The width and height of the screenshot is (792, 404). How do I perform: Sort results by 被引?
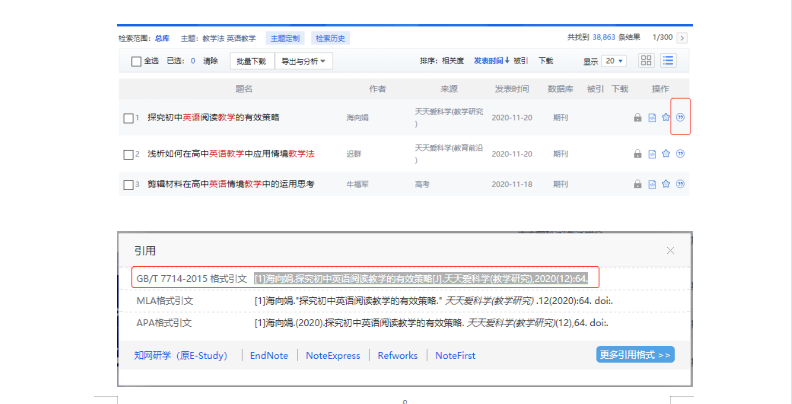tap(521, 61)
